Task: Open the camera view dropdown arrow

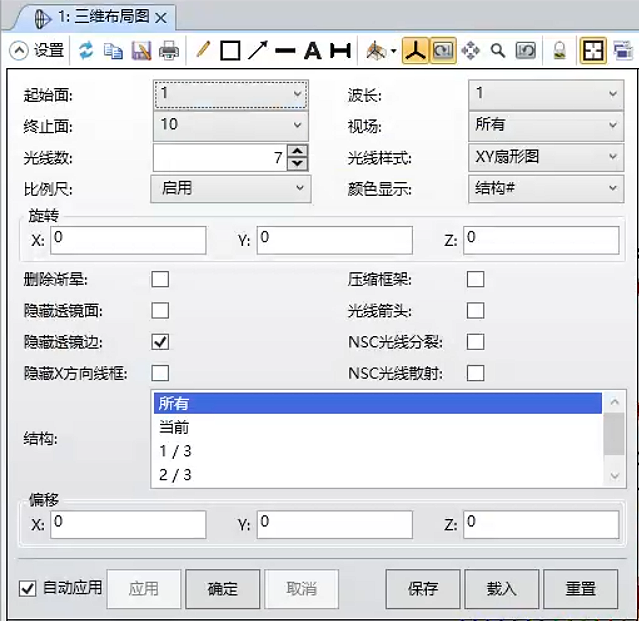Action: [393, 51]
